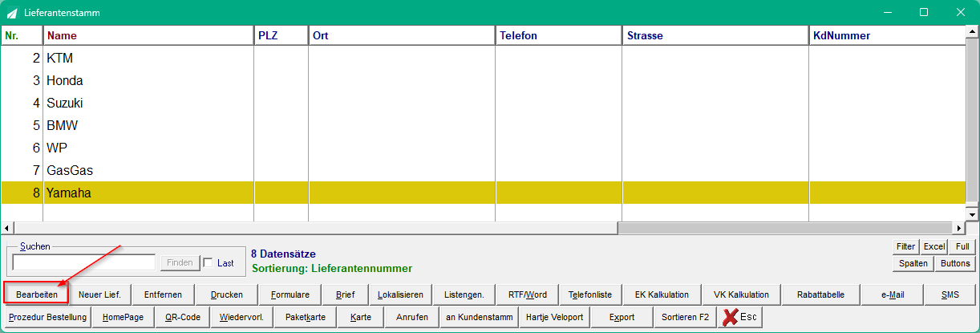Open the Rabattabelle button
980x333 pixels.
tap(820, 294)
